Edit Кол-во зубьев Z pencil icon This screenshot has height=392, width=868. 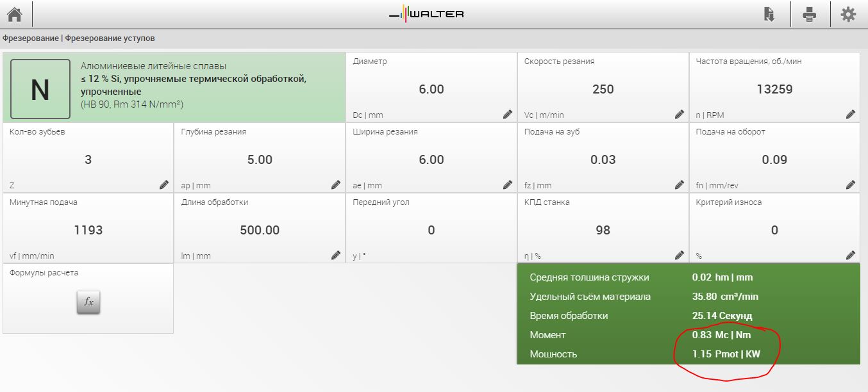(x=164, y=184)
